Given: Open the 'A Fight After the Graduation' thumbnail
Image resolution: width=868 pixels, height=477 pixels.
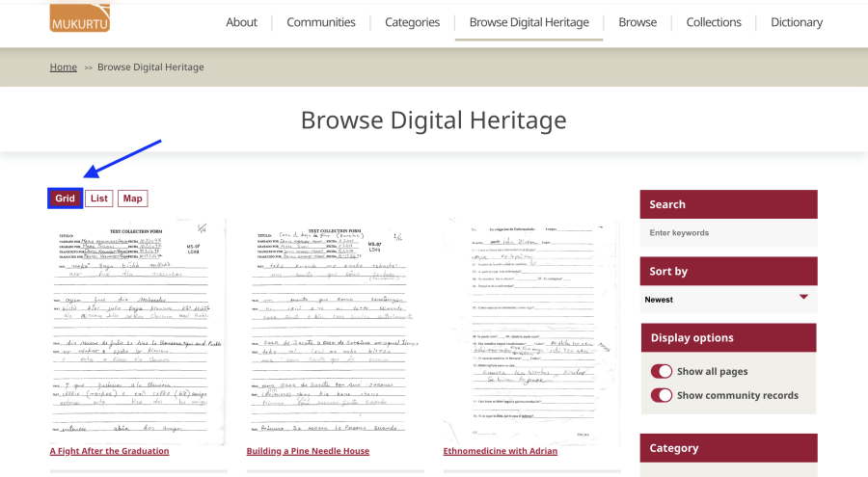Looking at the screenshot, I should 138,331.
